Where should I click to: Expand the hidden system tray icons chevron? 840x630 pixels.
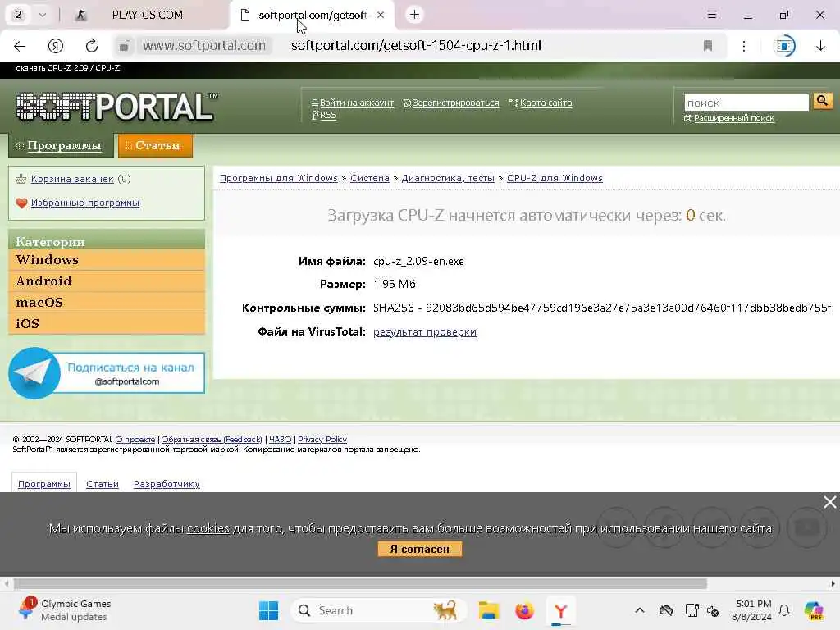click(640, 610)
